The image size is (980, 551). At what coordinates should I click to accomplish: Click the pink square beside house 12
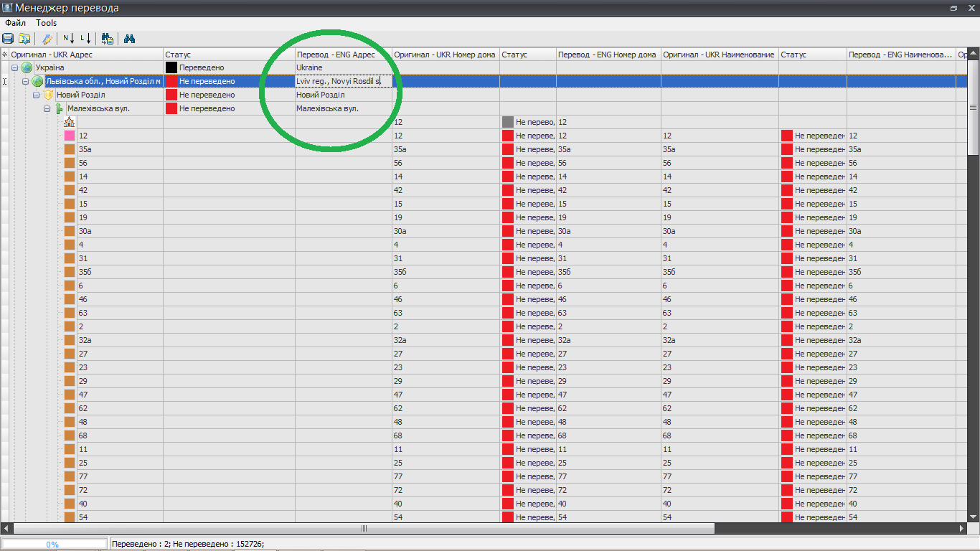click(x=70, y=136)
